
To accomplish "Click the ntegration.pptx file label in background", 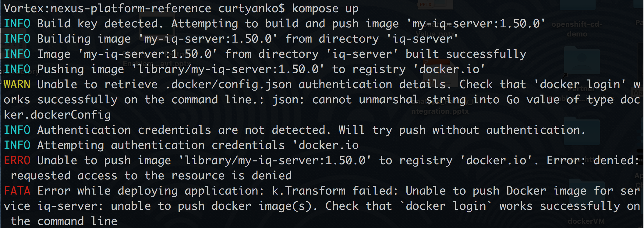I will click(440, 111).
